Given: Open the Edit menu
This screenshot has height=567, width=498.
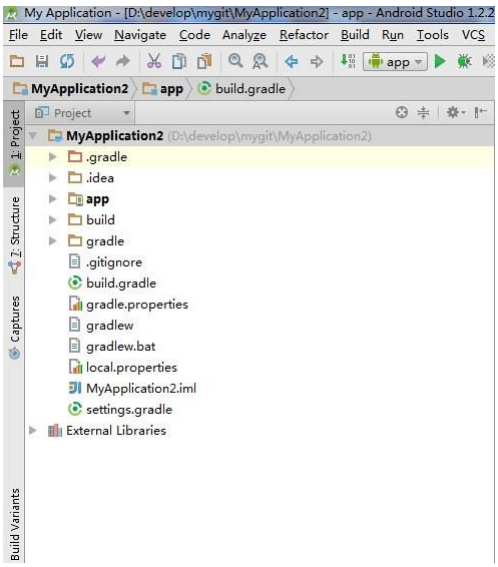Looking at the screenshot, I should (51, 35).
